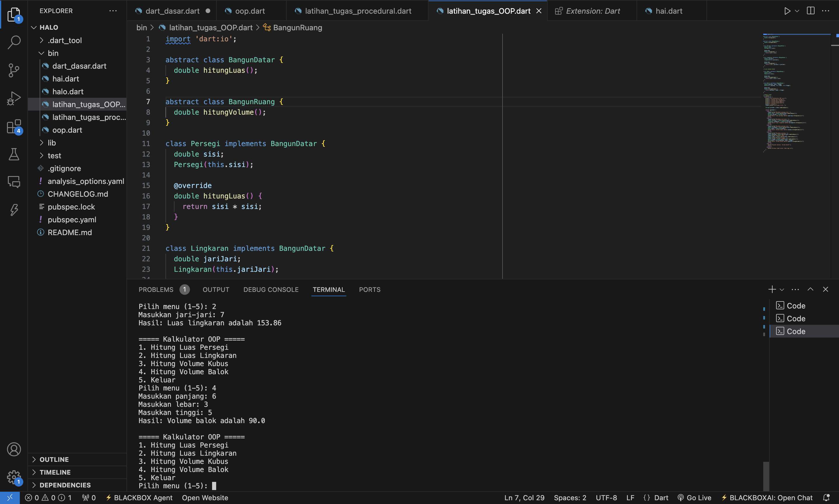This screenshot has width=839, height=504.
Task: Toggle Go Live server in status bar
Action: [694, 498]
